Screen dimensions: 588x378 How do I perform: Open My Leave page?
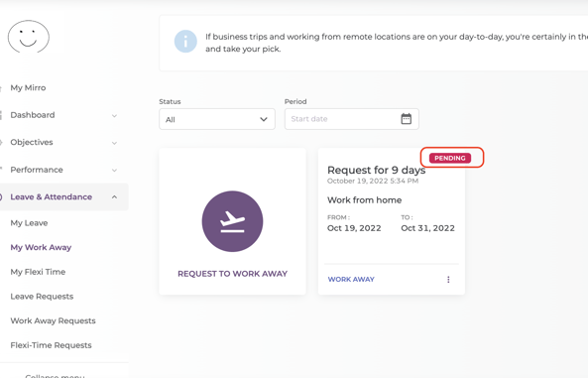tap(29, 223)
